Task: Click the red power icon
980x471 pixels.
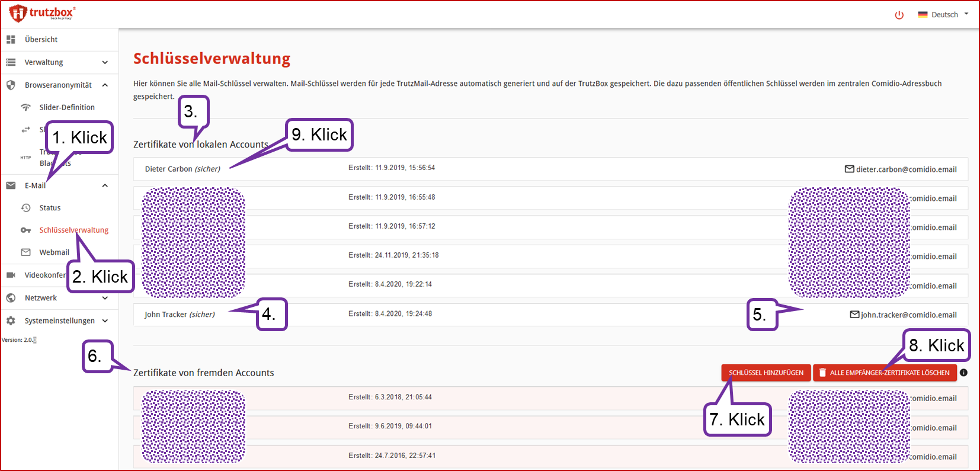Action: 899,15
